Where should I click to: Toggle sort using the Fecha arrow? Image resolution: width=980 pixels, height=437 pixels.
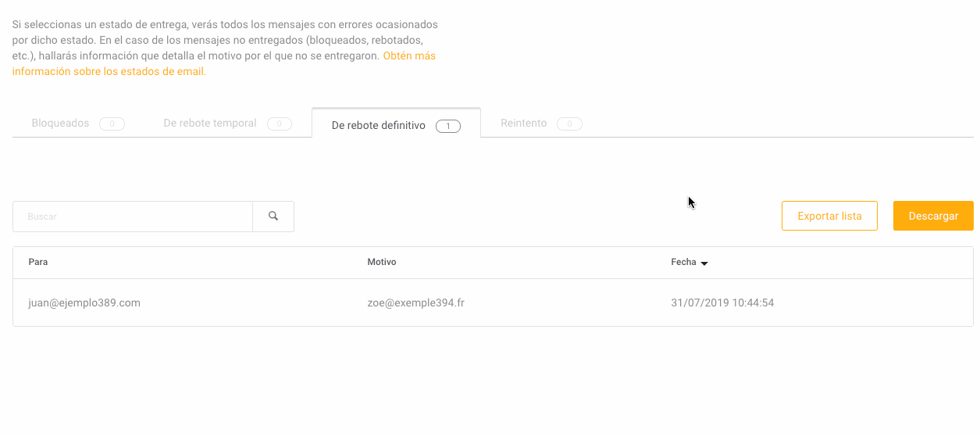[704, 263]
